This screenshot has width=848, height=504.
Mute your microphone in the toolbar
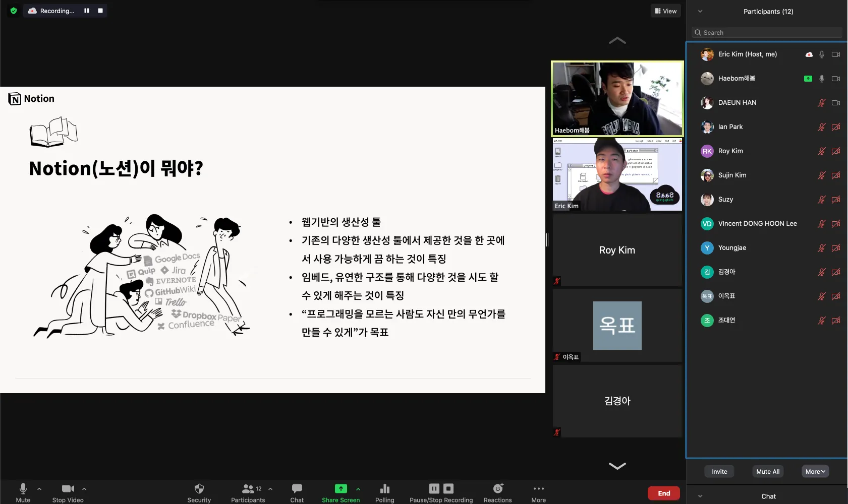click(23, 492)
